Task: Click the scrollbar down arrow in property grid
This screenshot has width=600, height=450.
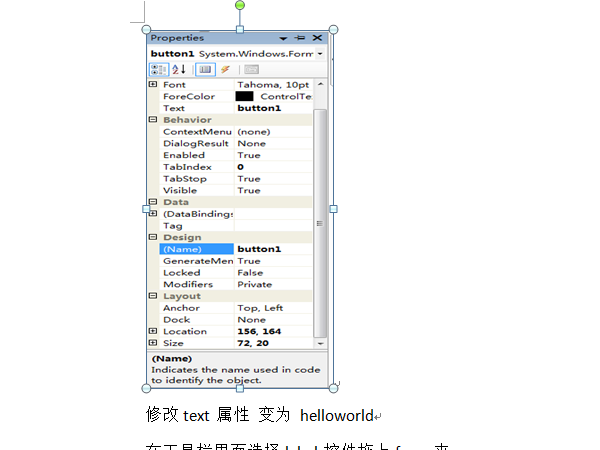Action: coord(320,342)
